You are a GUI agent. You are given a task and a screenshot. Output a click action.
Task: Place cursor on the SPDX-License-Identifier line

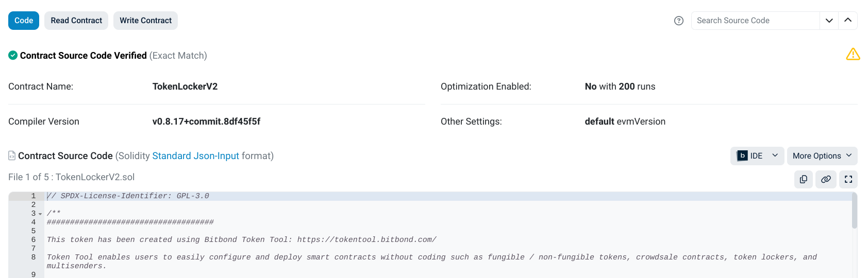click(x=129, y=196)
